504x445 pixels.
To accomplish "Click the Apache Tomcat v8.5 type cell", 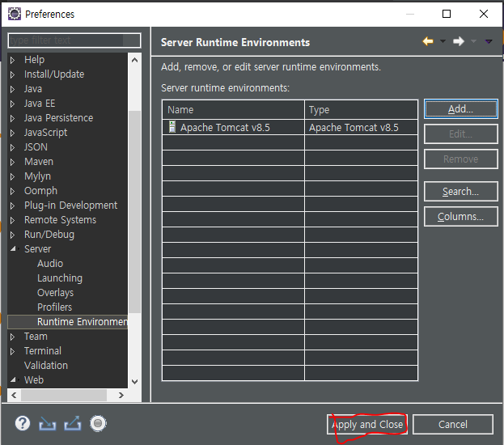I will (x=361, y=127).
